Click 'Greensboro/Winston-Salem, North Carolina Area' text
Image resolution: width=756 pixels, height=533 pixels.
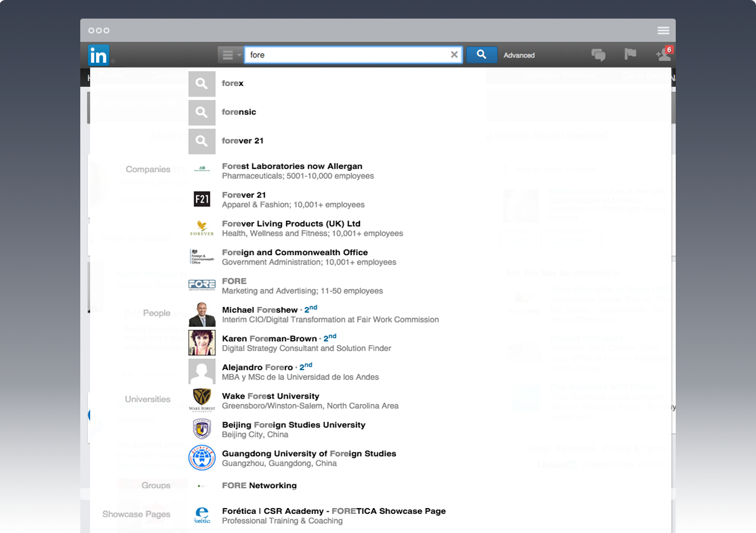[311, 406]
